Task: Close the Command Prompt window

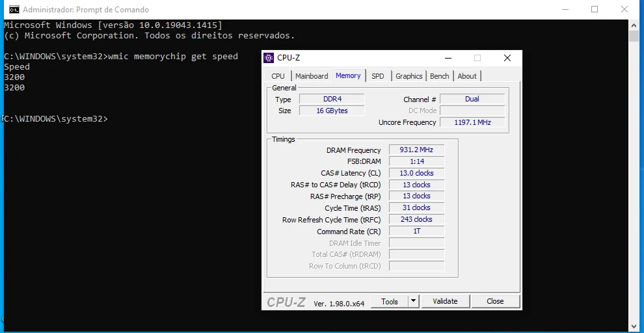Action: point(624,9)
